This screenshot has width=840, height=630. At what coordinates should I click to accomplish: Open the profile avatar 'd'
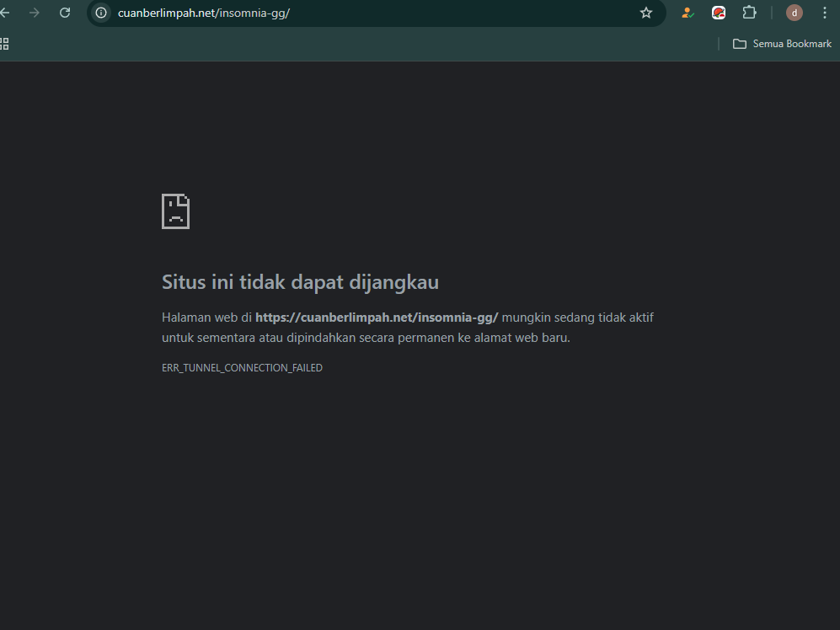pos(794,13)
